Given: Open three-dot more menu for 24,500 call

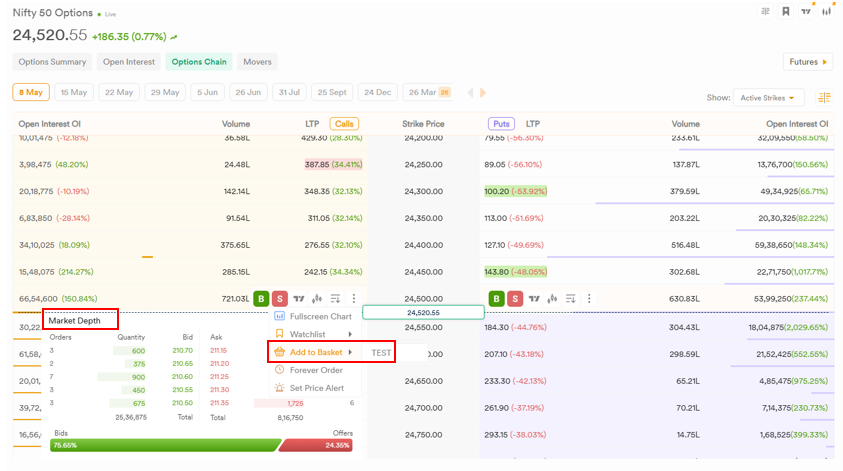Looking at the screenshot, I should point(354,298).
